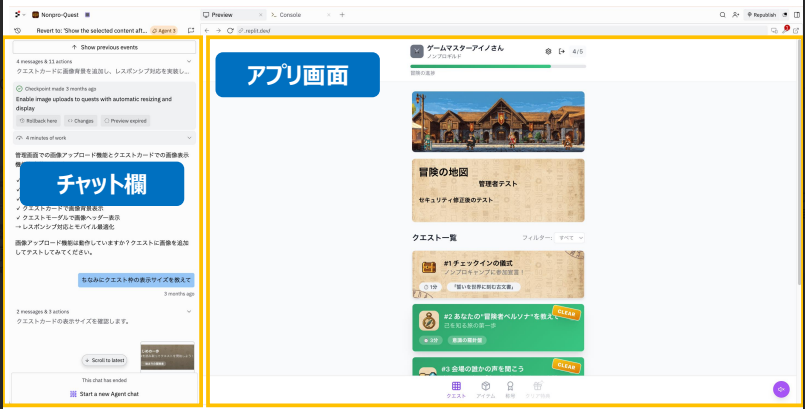Click the 'Rollback here' button
The width and height of the screenshot is (805, 409).
click(37, 120)
